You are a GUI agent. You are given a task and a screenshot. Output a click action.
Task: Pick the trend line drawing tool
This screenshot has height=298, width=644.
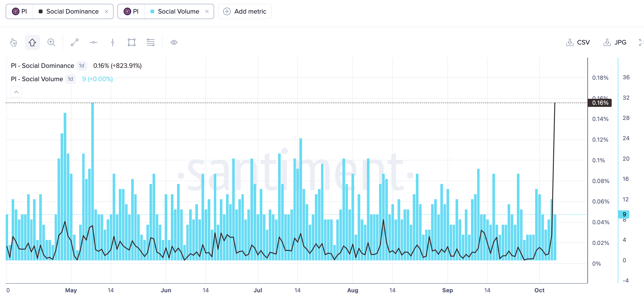coord(75,42)
